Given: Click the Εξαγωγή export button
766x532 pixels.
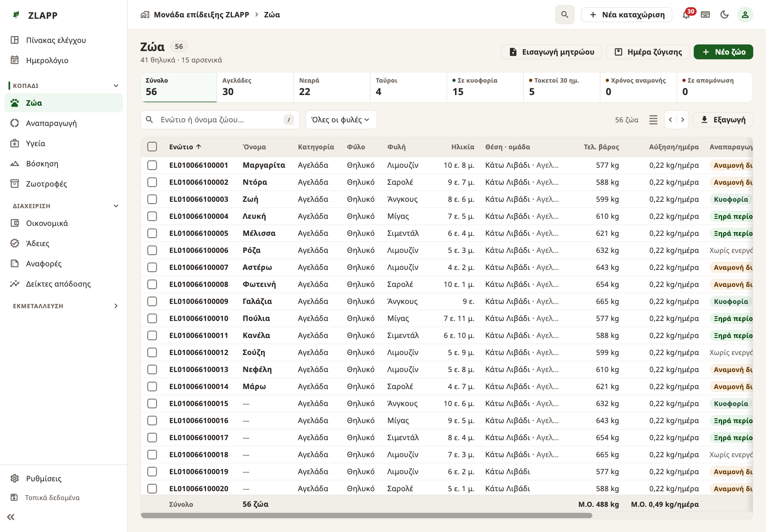Looking at the screenshot, I should pyautogui.click(x=723, y=120).
